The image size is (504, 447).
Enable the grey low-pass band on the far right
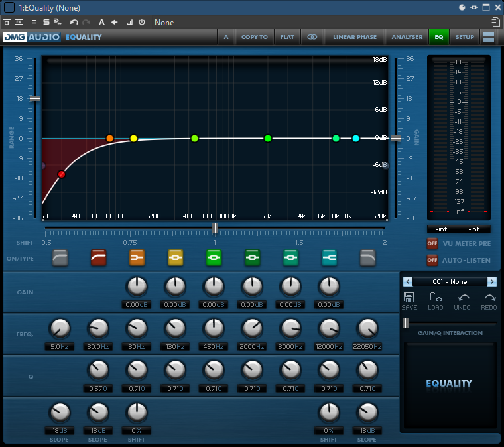367,257
